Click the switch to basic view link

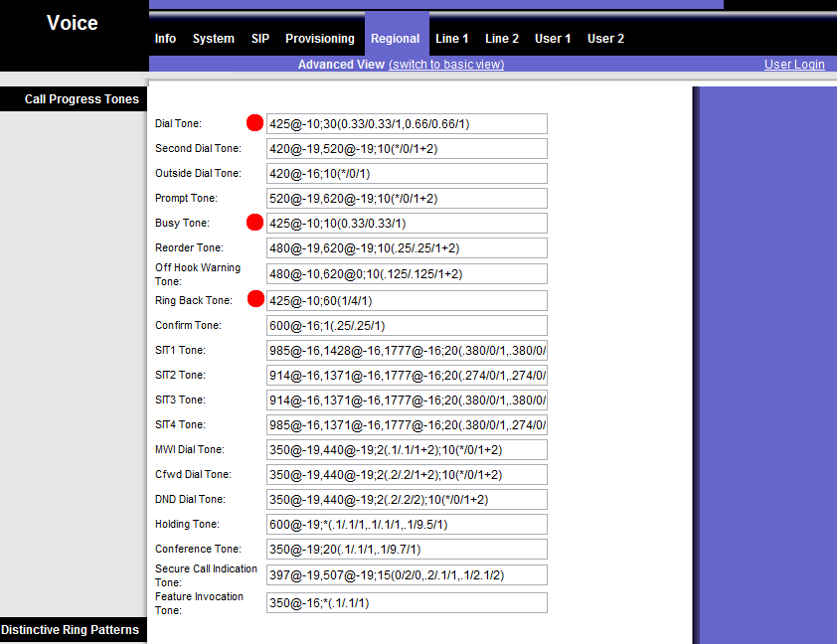(446, 65)
